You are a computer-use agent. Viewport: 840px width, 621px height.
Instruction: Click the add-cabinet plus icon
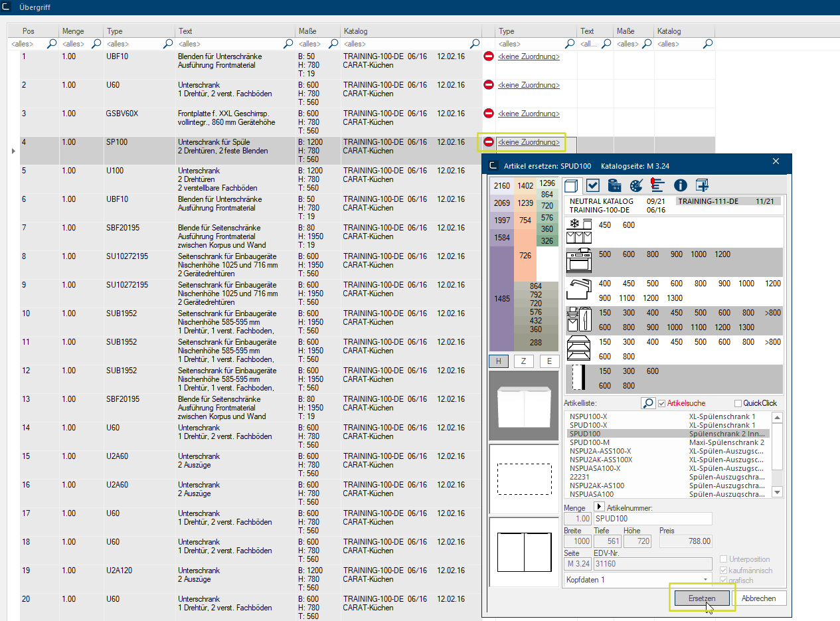point(702,185)
